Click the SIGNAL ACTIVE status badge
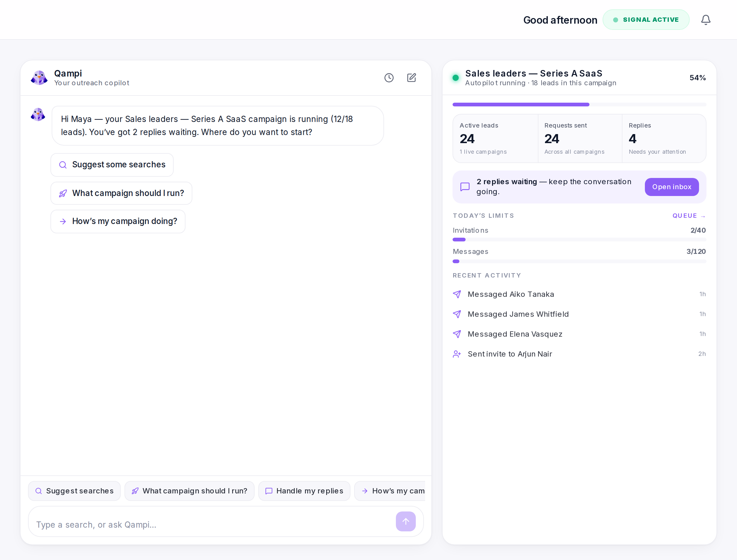737x560 pixels. click(646, 20)
